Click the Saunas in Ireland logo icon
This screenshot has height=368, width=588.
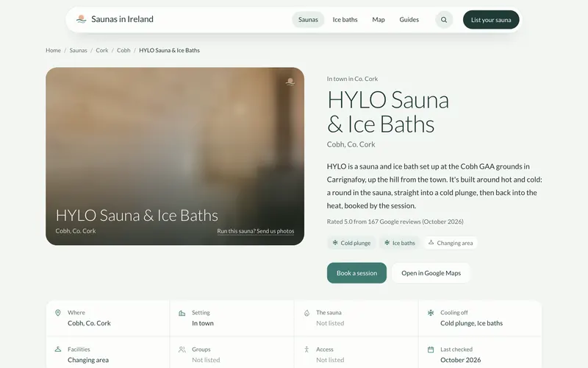pos(81,19)
